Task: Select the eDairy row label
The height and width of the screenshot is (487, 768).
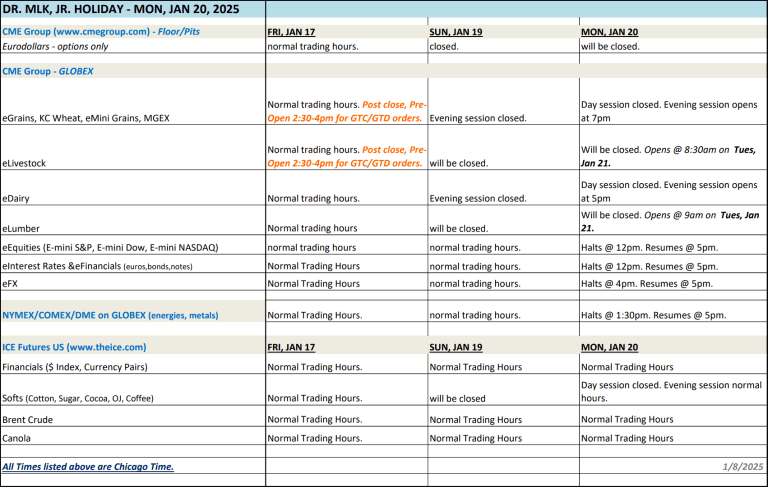Action: click(x=16, y=198)
